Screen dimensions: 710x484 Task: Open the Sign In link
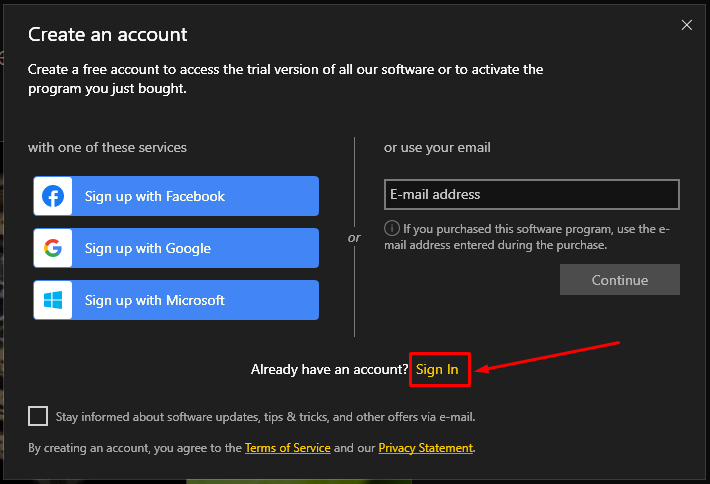(437, 370)
